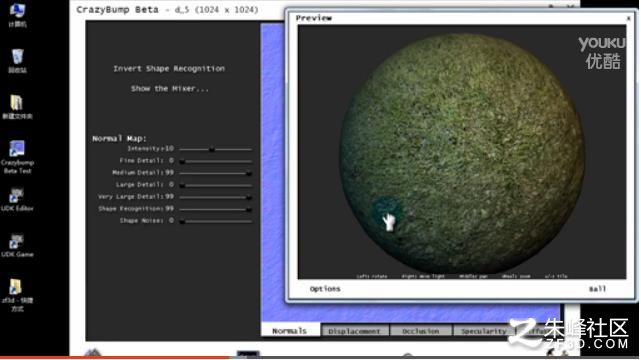Switch to the Displacement tab
Viewport: 641px width, 360px height.
click(355, 331)
